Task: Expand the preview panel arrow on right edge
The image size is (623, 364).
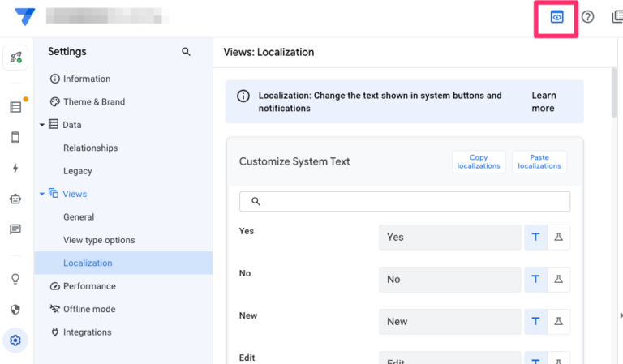Action: (x=620, y=315)
